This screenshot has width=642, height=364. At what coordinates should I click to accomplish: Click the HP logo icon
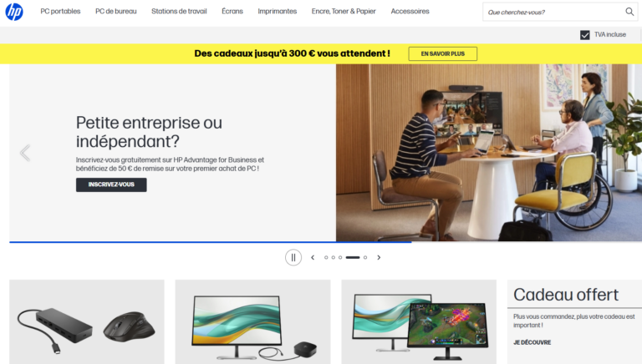tap(14, 12)
